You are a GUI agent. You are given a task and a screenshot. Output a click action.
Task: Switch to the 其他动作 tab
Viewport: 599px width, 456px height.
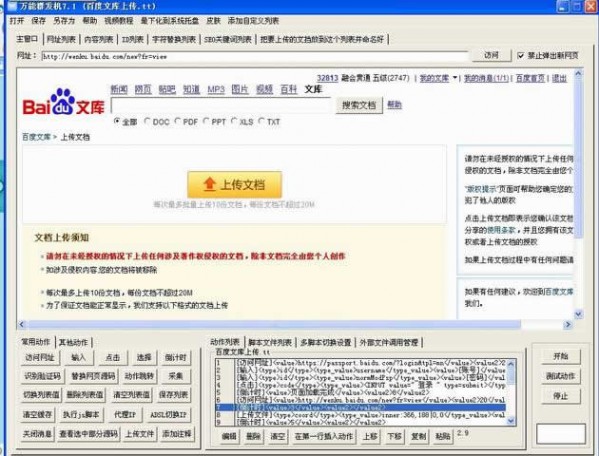73,342
